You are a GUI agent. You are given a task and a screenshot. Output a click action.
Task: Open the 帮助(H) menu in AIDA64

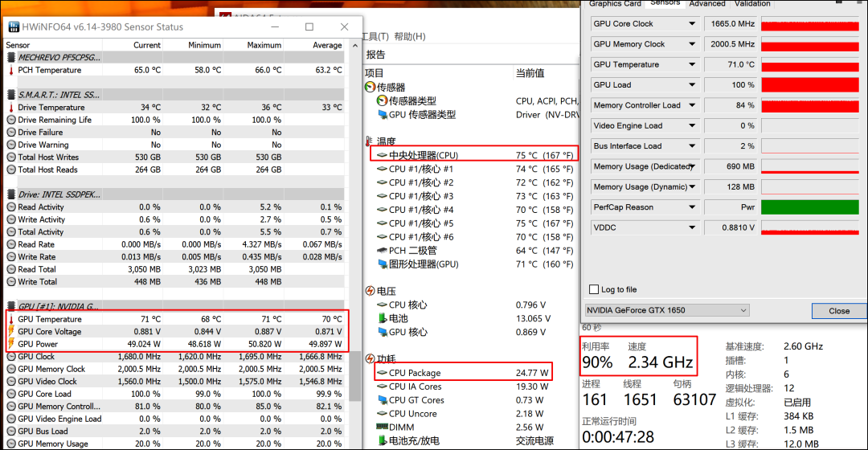click(410, 36)
